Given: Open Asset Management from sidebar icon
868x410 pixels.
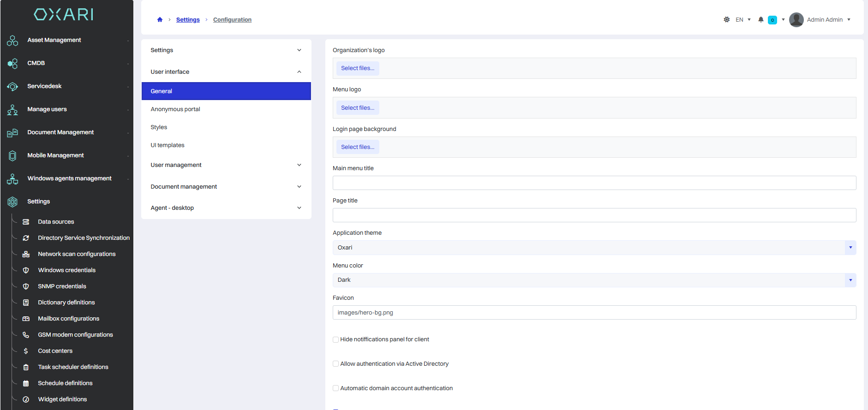Looking at the screenshot, I should pyautogui.click(x=12, y=41).
